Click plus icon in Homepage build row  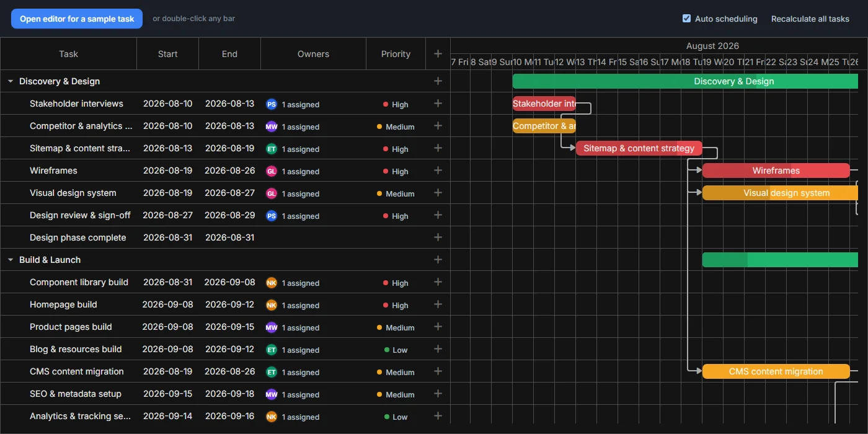tap(438, 304)
